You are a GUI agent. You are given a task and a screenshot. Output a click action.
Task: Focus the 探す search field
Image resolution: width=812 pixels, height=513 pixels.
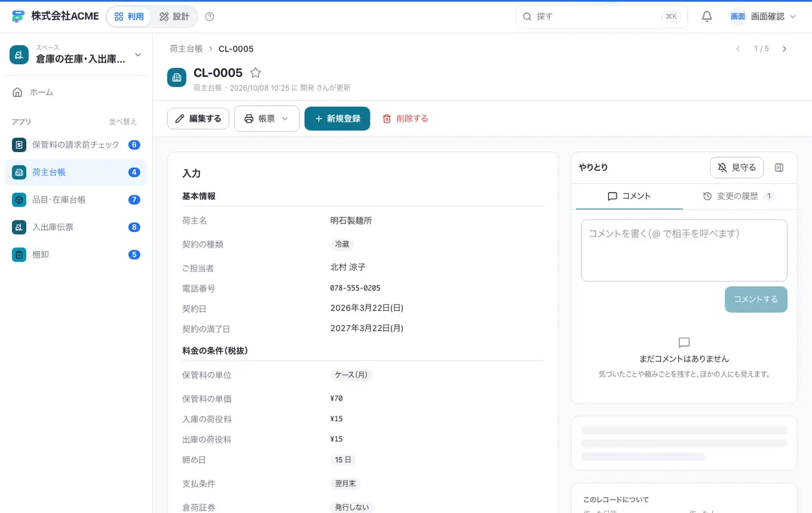point(601,16)
